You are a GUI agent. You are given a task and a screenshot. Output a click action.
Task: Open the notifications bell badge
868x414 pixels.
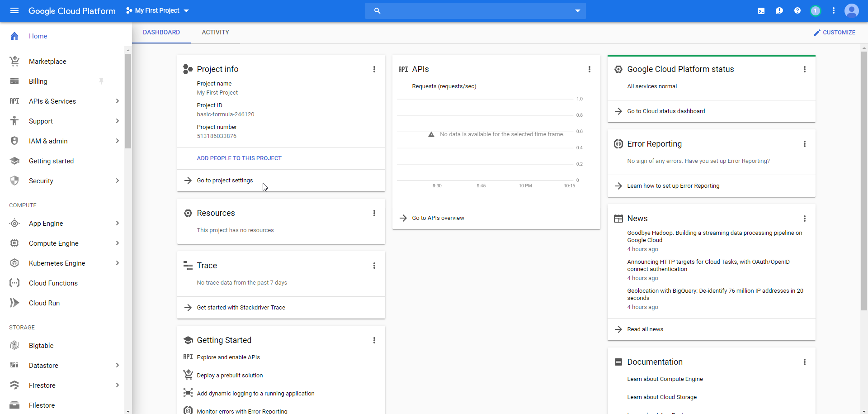click(815, 11)
